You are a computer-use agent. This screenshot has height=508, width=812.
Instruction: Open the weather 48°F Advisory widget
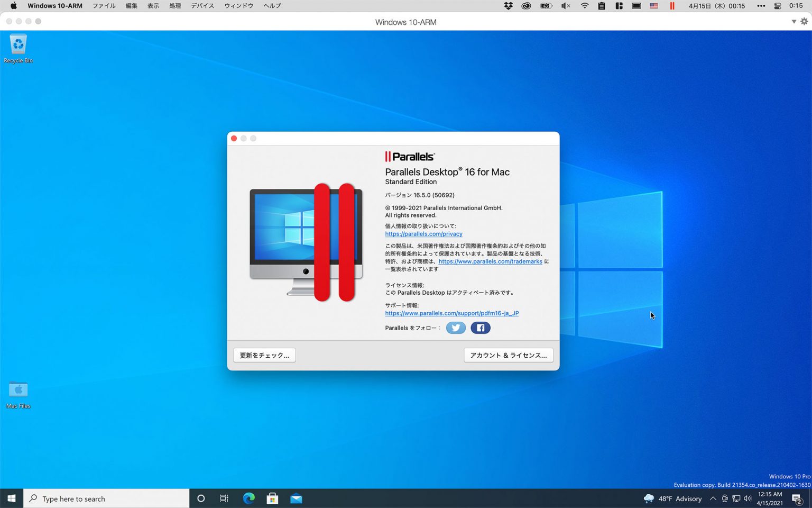click(x=672, y=498)
